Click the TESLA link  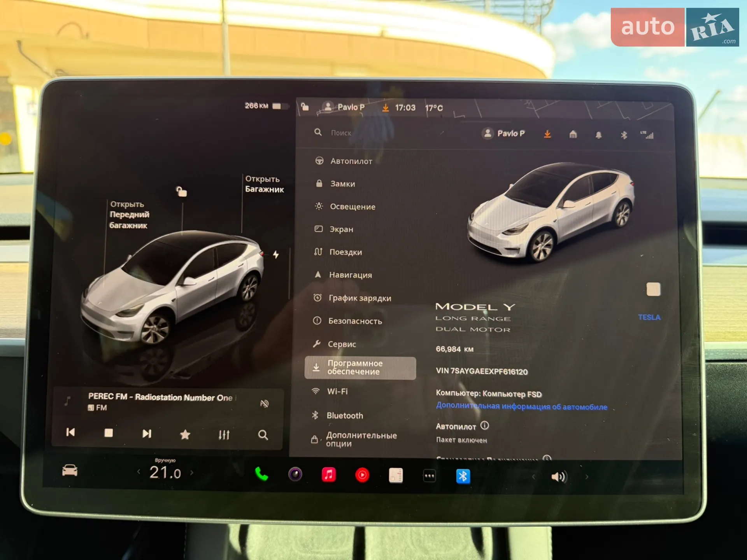tap(649, 317)
